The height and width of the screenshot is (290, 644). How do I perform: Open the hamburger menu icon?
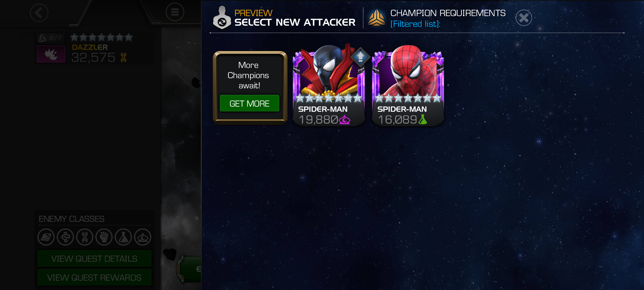(x=175, y=12)
